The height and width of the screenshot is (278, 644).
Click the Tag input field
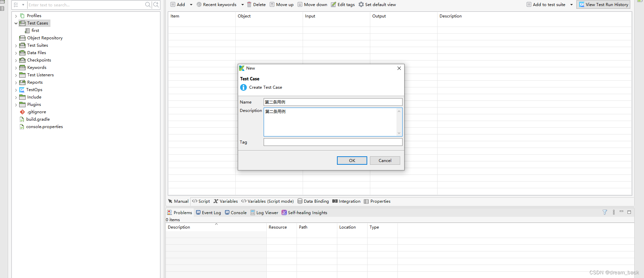pos(333,142)
